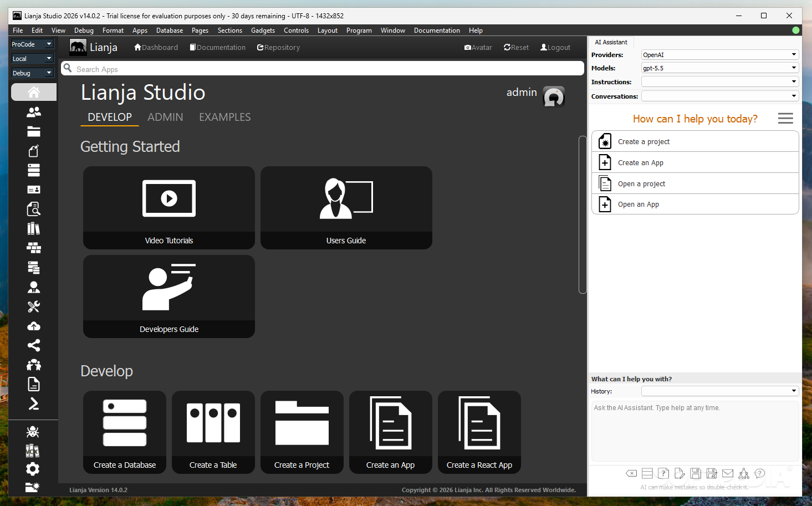Click the tree diagram icon in AI Assistant
Screen dimensions: 812x506
click(x=744, y=473)
